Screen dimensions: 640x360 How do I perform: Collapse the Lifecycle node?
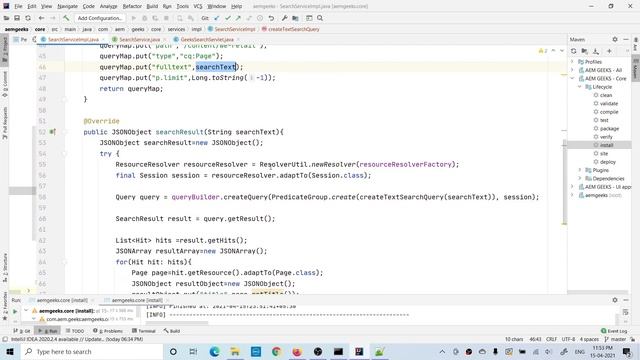(580, 87)
